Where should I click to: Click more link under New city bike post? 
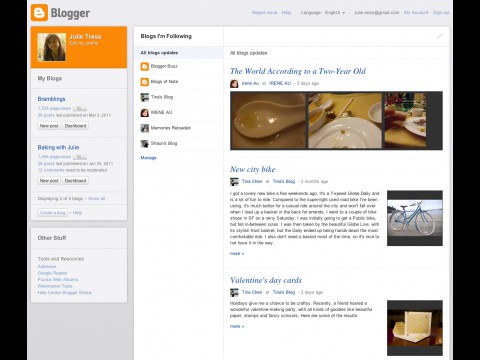237,254
